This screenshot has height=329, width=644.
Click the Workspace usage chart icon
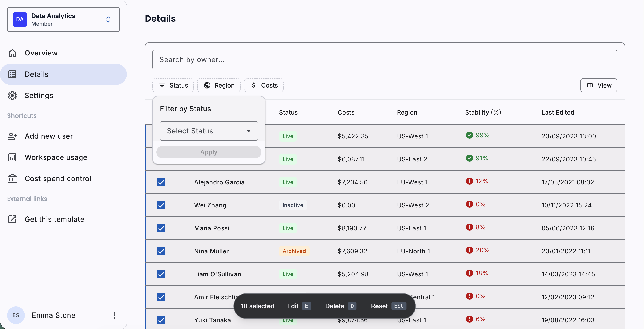(12, 157)
